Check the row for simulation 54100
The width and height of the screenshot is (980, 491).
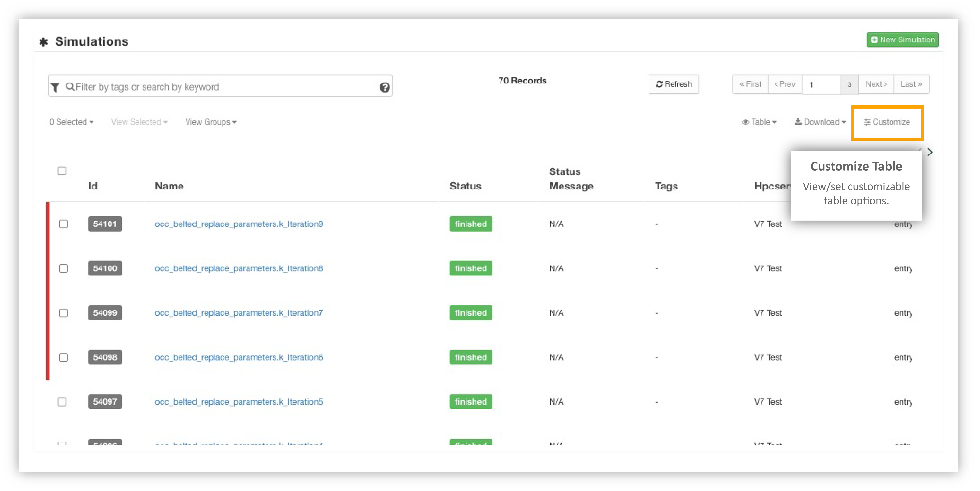pos(64,268)
